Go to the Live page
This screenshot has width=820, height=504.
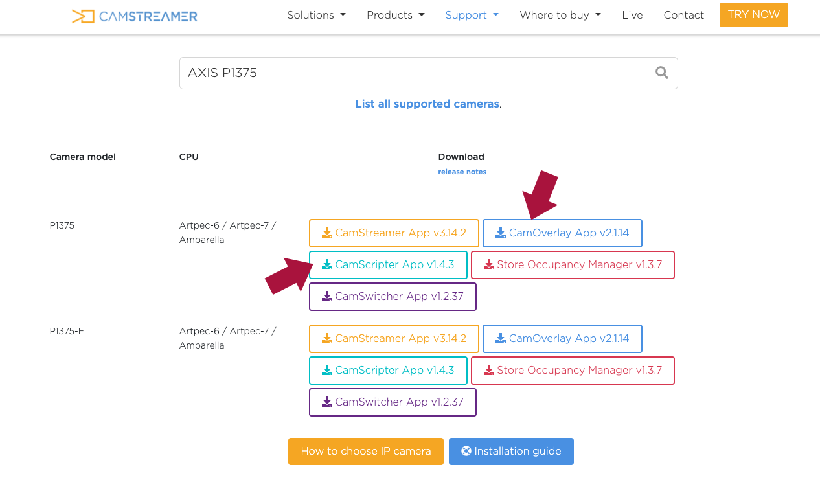[632, 15]
